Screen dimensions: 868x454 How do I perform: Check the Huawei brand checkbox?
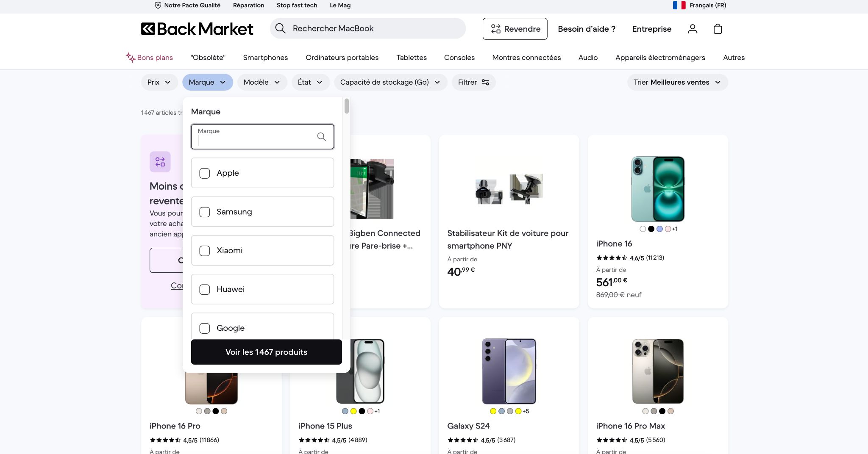pyautogui.click(x=205, y=289)
